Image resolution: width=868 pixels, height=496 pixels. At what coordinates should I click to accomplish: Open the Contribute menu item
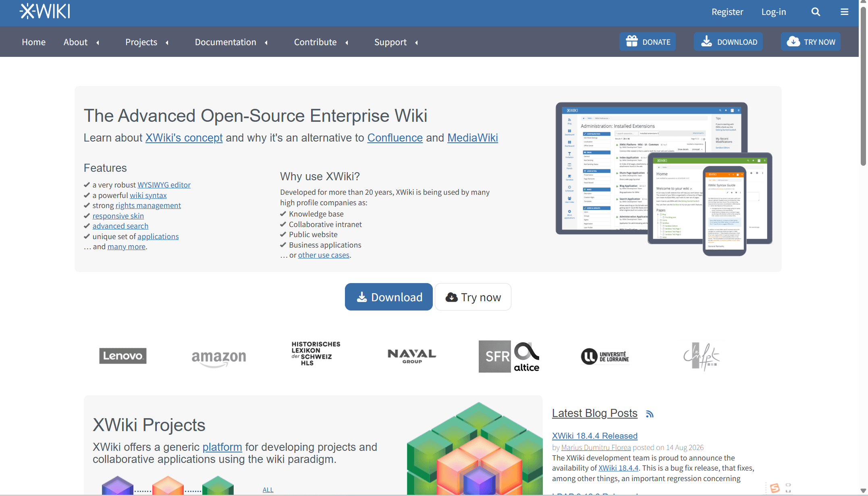(315, 42)
